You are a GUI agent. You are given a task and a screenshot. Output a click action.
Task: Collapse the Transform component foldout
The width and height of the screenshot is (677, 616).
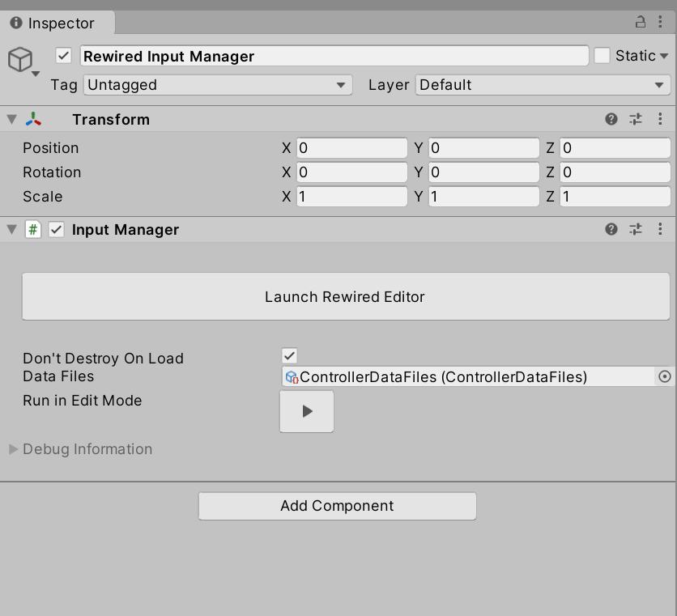click(12, 119)
